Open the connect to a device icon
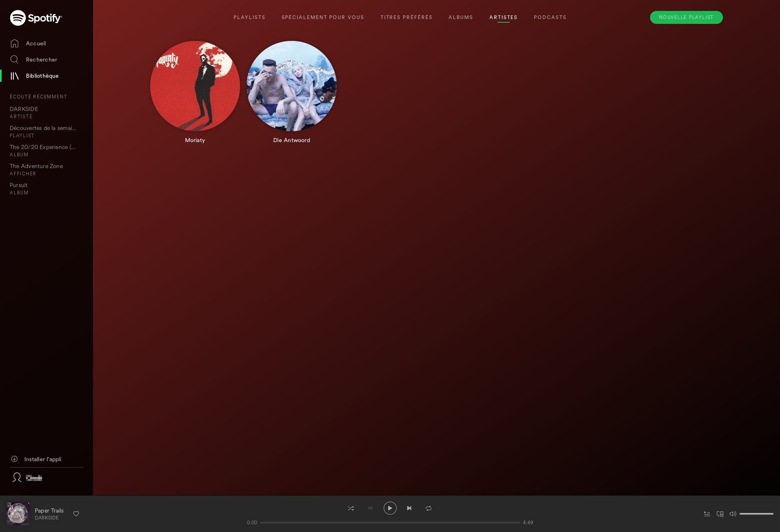 point(720,514)
